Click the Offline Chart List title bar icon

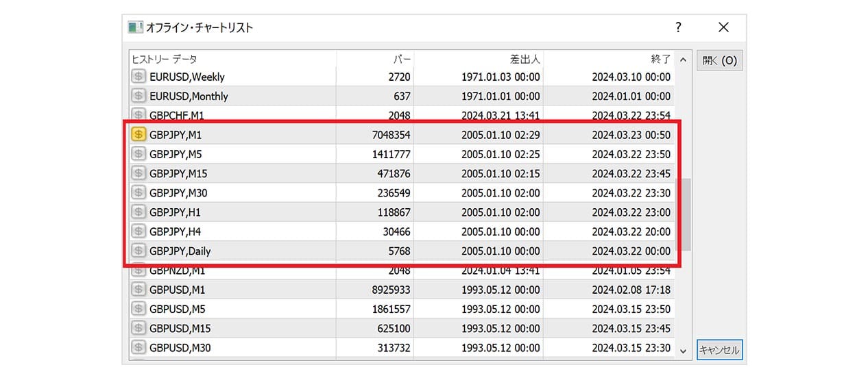click(136, 27)
